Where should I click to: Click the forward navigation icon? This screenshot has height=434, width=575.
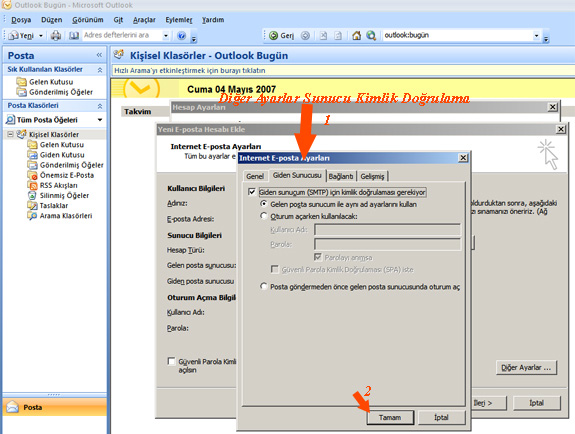pos(305,36)
